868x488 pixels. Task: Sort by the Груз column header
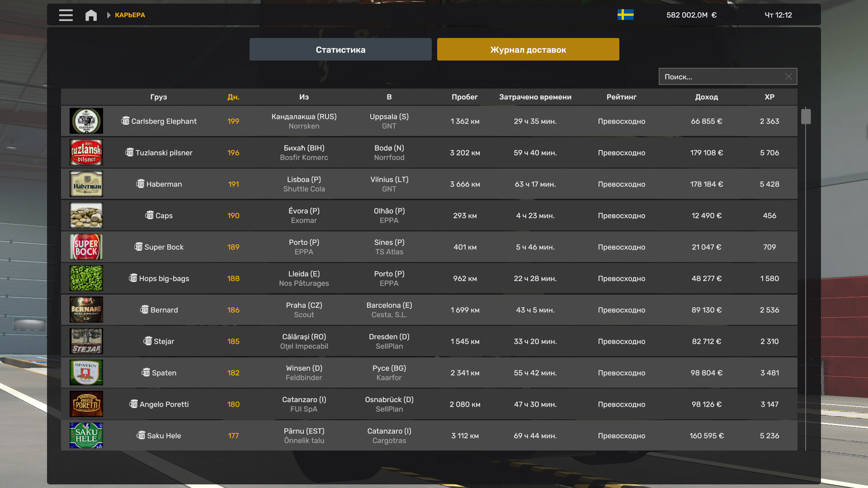tap(159, 97)
